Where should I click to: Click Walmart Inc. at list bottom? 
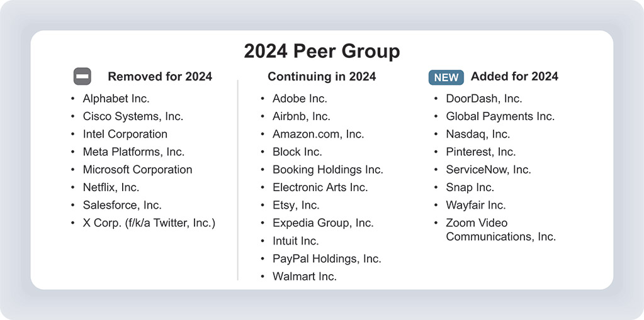click(x=305, y=277)
